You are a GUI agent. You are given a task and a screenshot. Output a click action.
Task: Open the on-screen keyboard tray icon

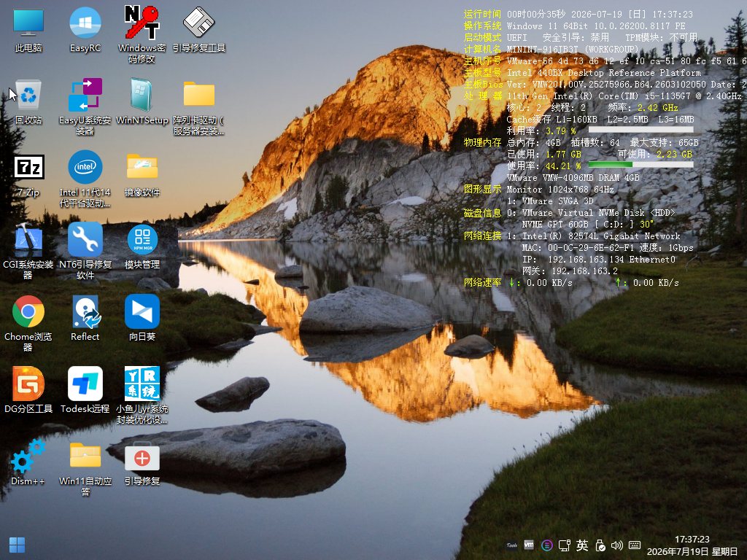(635, 545)
